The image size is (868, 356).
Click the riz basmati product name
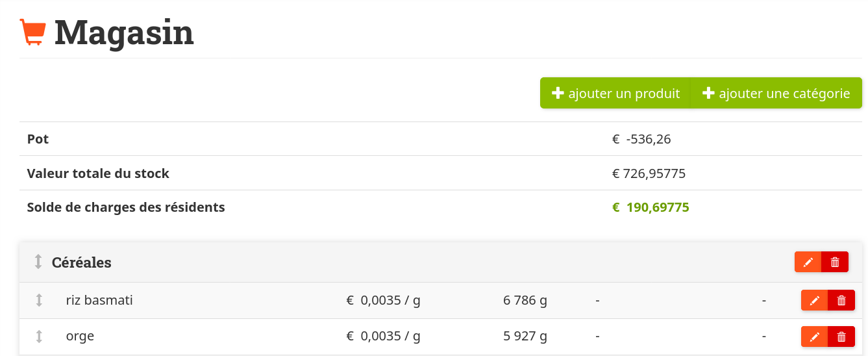pos(99,300)
